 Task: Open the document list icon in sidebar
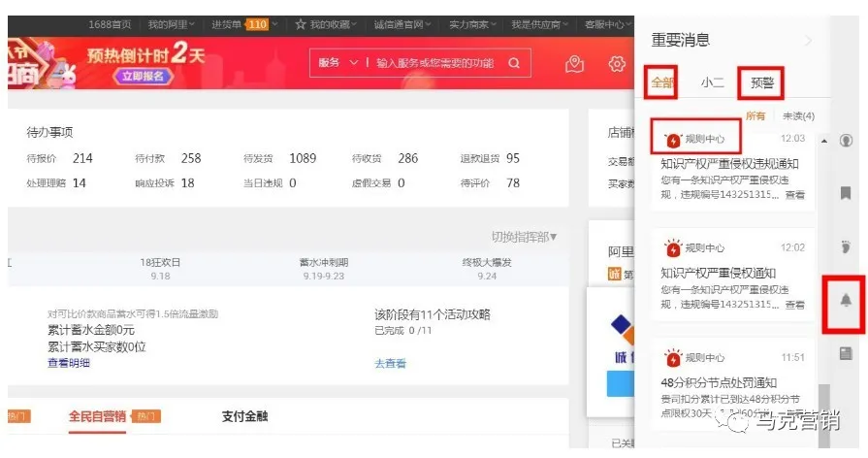click(846, 353)
